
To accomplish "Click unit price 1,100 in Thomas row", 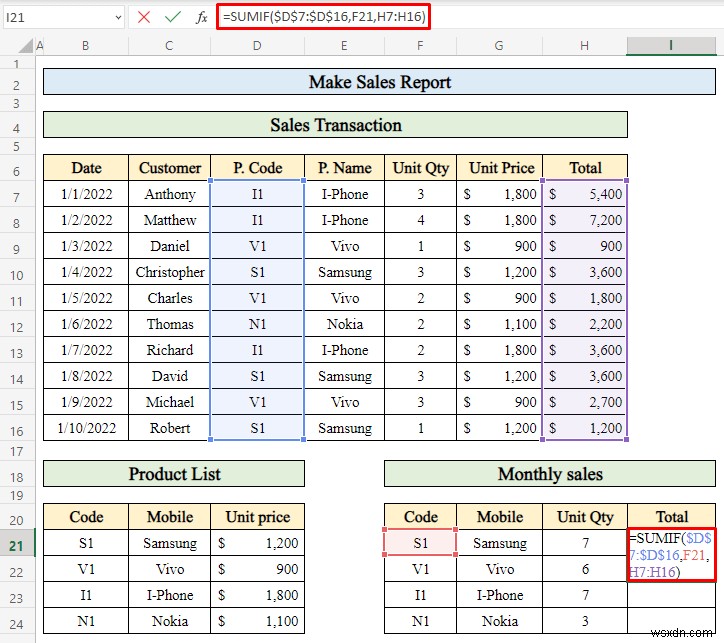I will [x=499, y=324].
